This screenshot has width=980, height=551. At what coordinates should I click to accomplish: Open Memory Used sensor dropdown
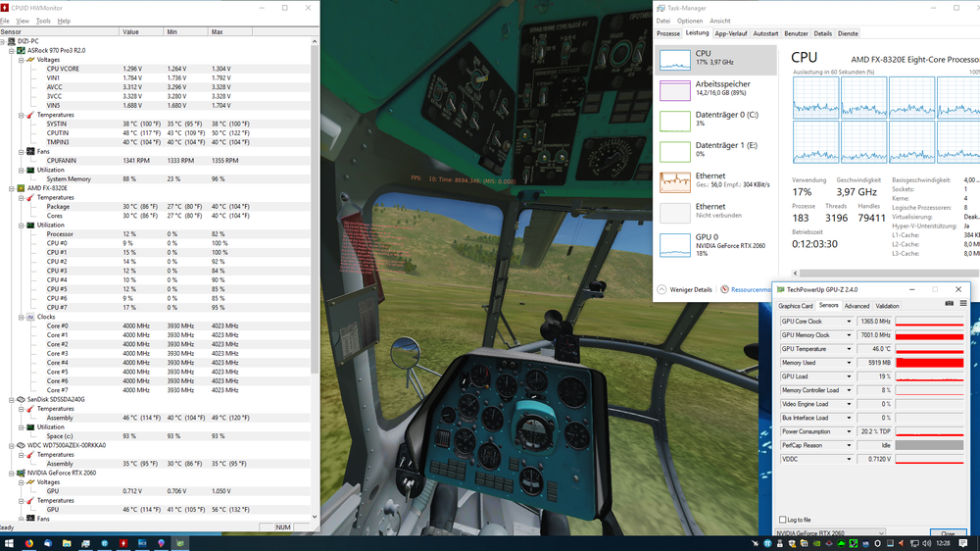tap(849, 363)
